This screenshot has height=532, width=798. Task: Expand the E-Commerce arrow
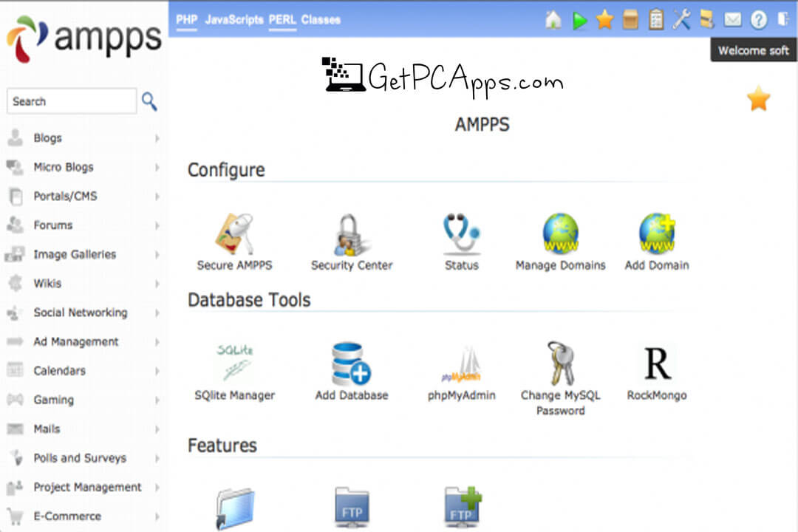pyautogui.click(x=157, y=516)
